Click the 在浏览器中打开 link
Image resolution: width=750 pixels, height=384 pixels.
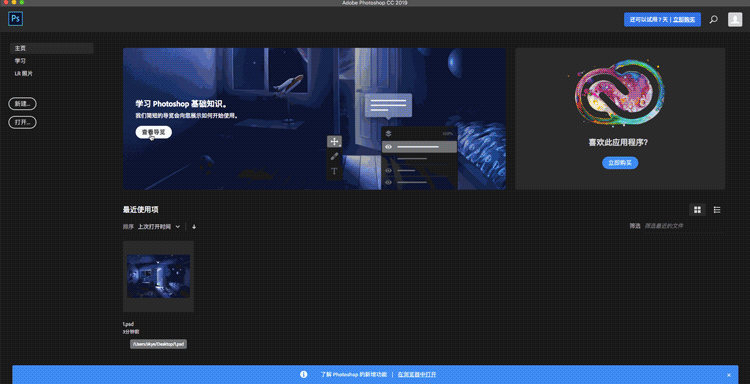pyautogui.click(x=417, y=374)
